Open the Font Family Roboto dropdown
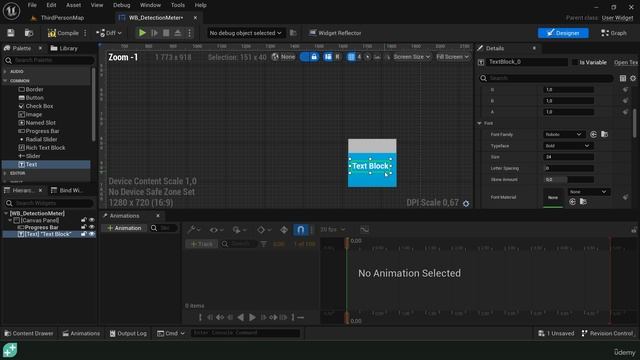 pos(563,134)
